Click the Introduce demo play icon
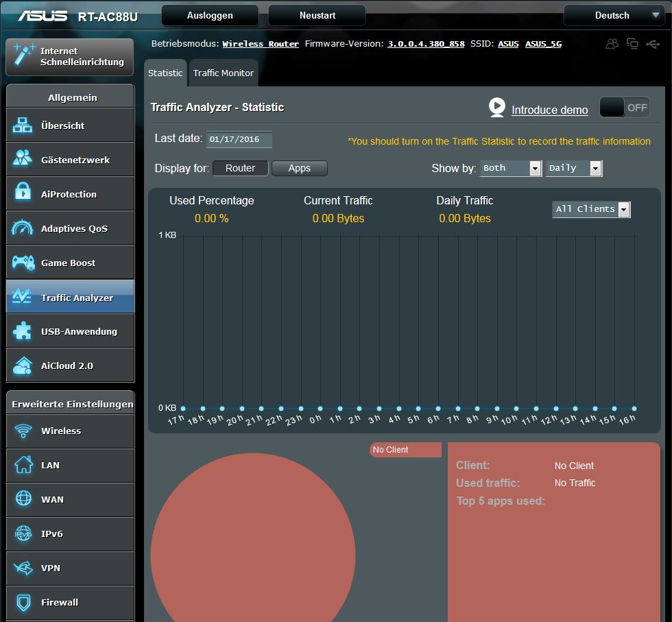Viewport: 672px width, 622px height. (497, 107)
